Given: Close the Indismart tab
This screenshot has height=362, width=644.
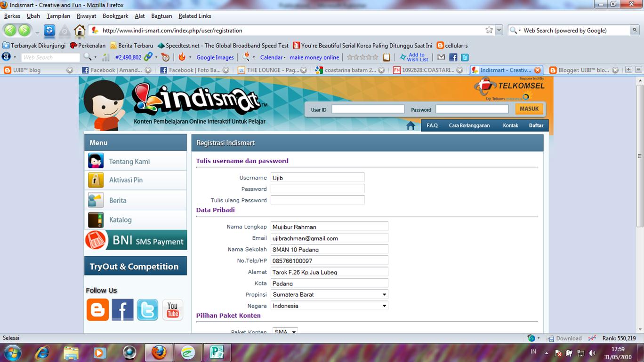Looking at the screenshot, I should tap(537, 70).
